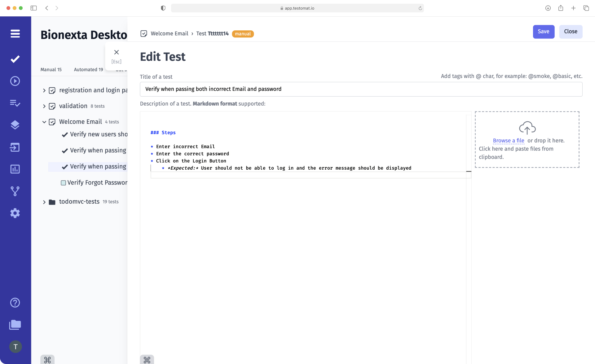Click the title input field

[361, 89]
